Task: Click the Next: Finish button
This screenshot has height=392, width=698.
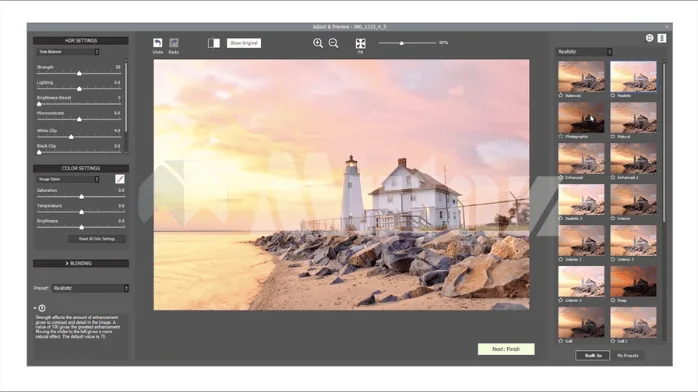Action: 506,349
